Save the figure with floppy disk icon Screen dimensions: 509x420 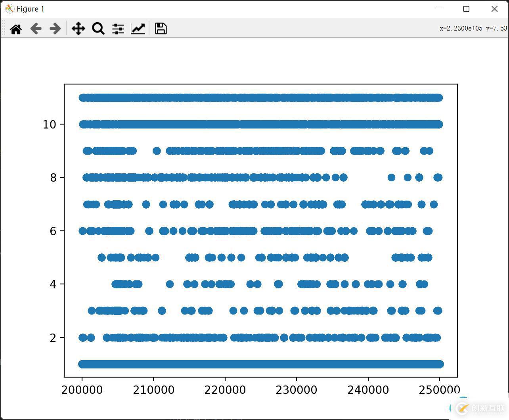161,29
